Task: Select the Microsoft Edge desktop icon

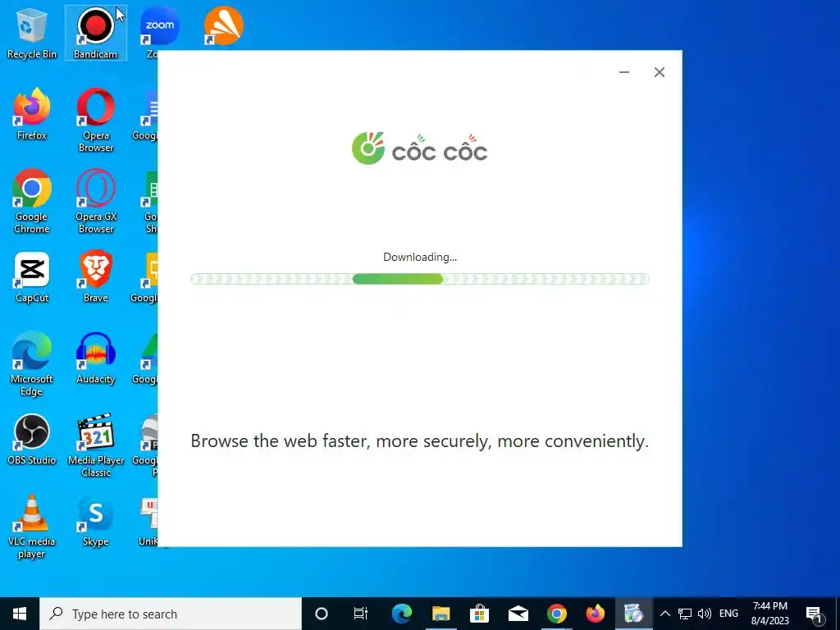Action: pyautogui.click(x=32, y=363)
